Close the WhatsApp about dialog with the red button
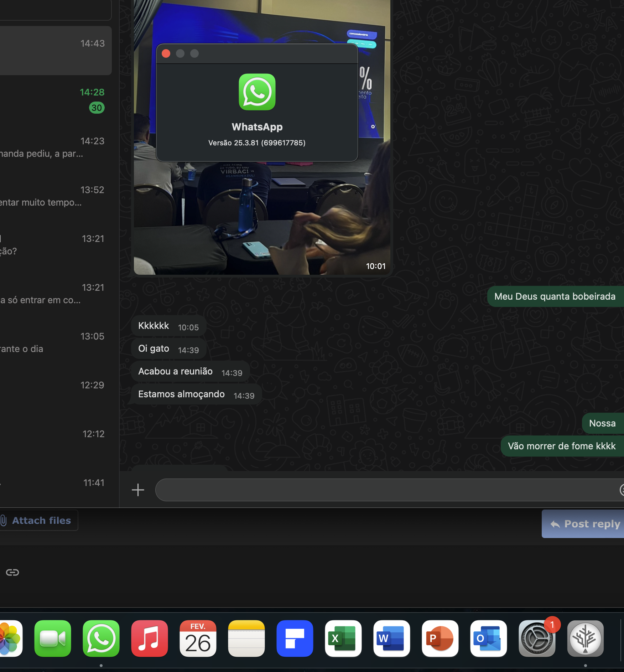 pyautogui.click(x=166, y=53)
